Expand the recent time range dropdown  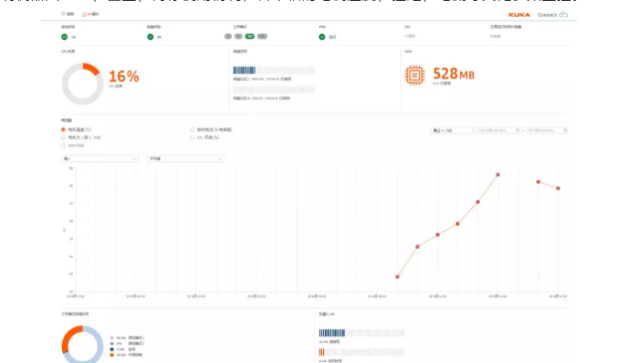coord(454,130)
